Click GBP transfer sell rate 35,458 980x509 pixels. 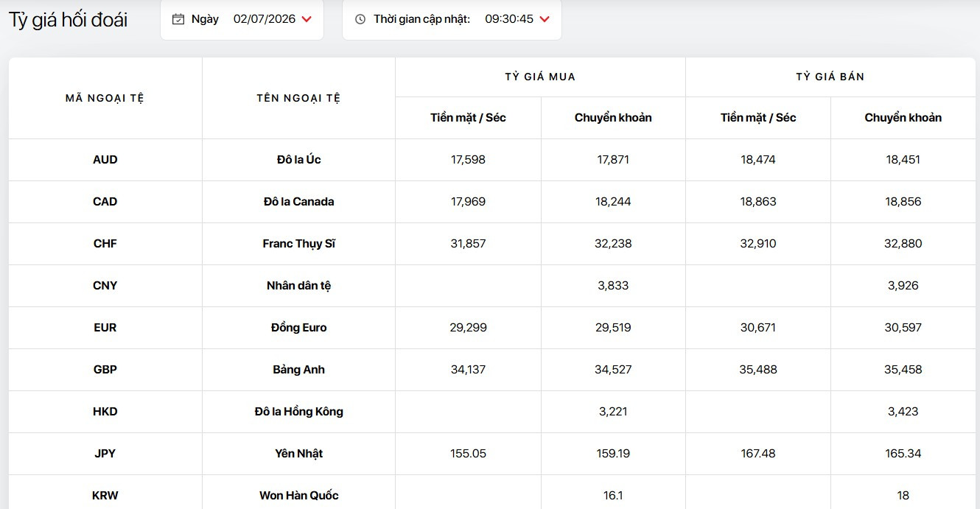click(903, 370)
